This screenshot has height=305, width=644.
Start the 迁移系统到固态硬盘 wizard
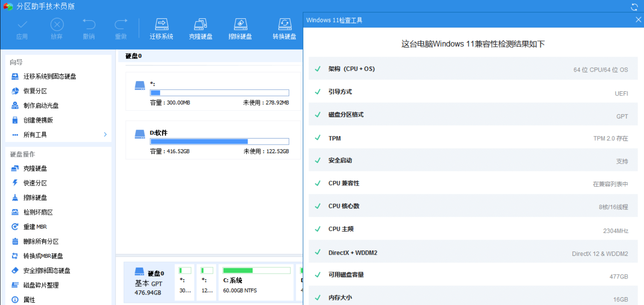(50, 76)
